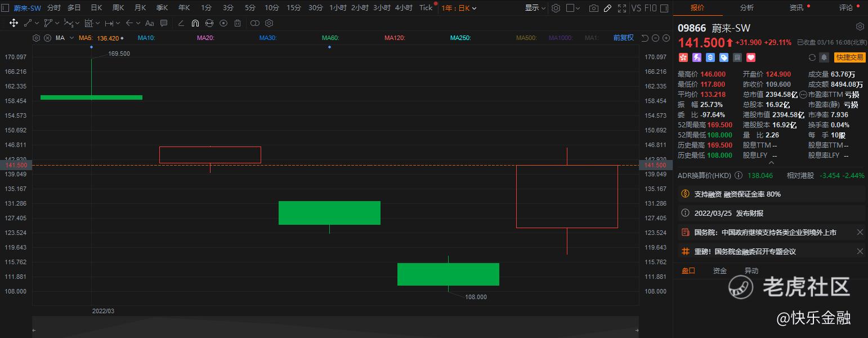Image resolution: width=868 pixels, height=338 pixels.
Task: Click the 前复权 adjustment link
Action: [623, 38]
